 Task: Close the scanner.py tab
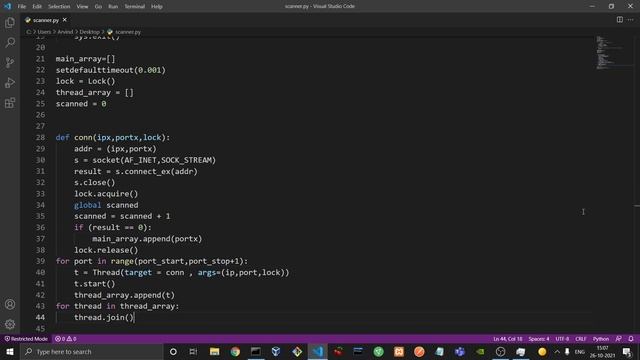[x=64, y=20]
